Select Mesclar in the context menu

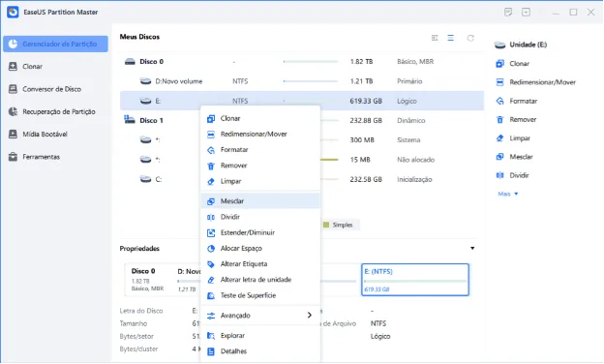(x=260, y=201)
